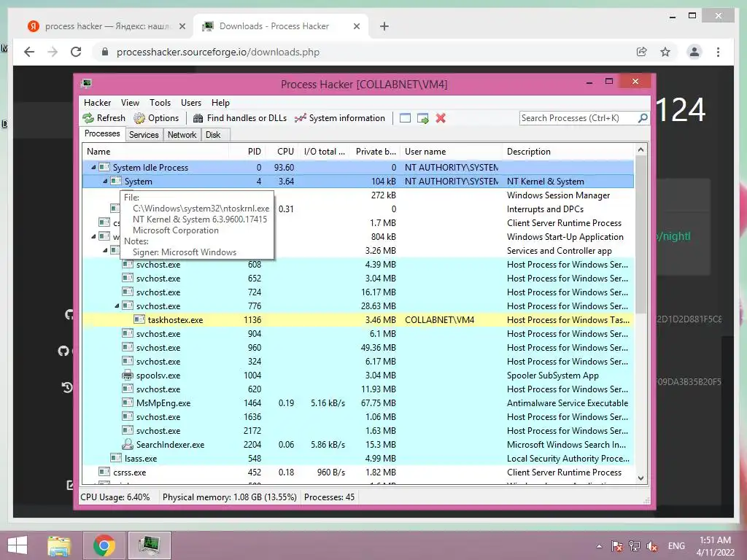
Task: Click ENG language indicator in tray
Action: (x=676, y=545)
